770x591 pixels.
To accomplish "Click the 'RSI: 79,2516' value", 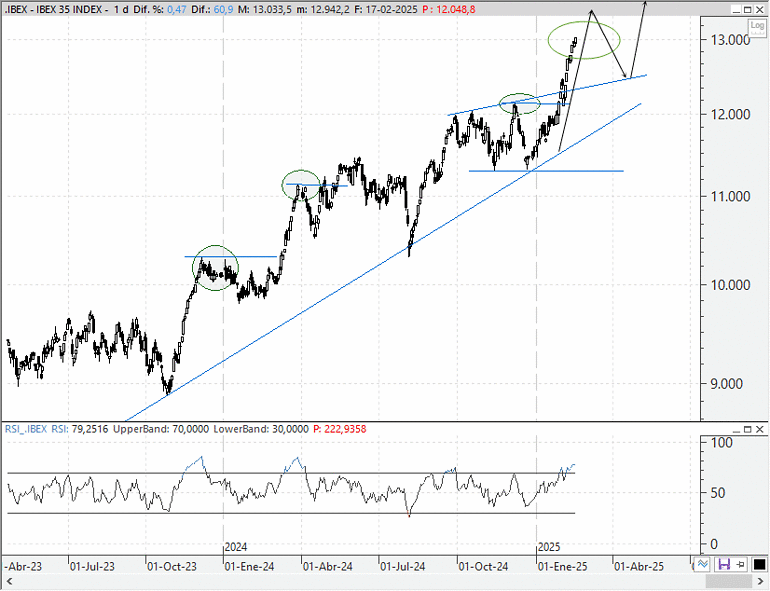I will pyautogui.click(x=80, y=429).
